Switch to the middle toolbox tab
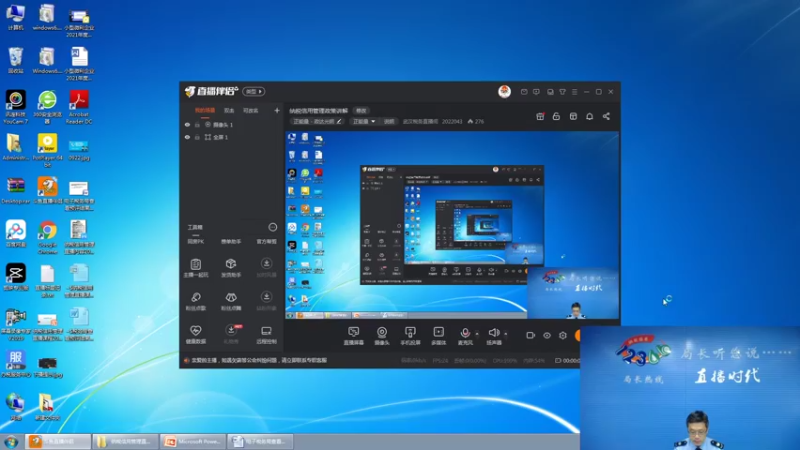The width and height of the screenshot is (800, 450). (231, 241)
